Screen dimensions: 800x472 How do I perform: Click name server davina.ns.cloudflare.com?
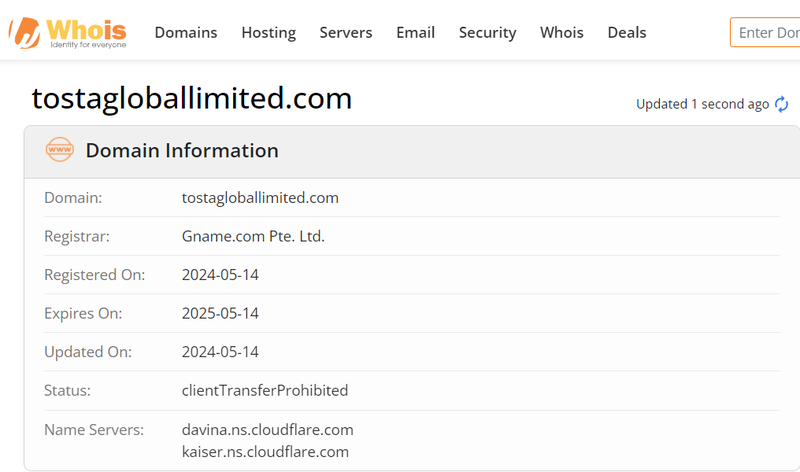[267, 430]
